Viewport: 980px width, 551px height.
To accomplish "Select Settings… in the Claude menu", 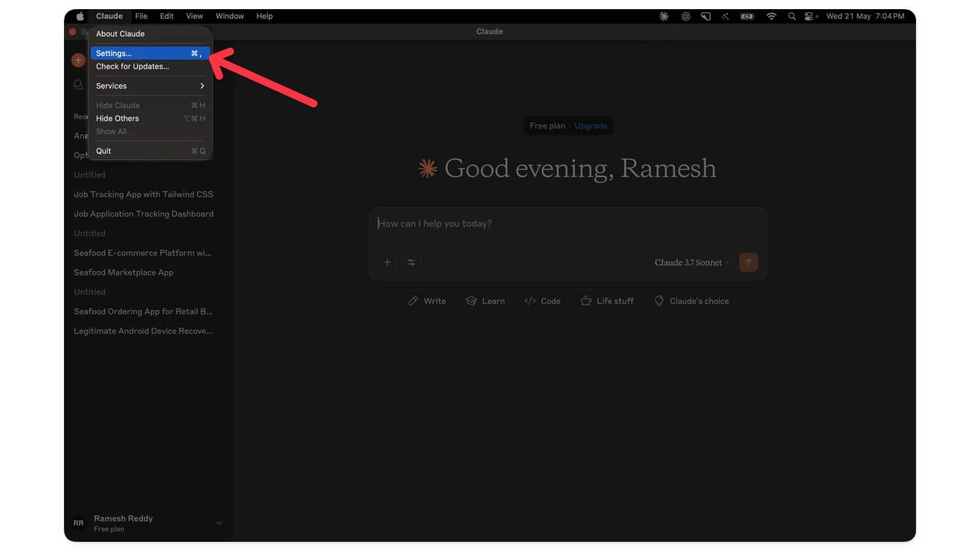I will coord(150,54).
